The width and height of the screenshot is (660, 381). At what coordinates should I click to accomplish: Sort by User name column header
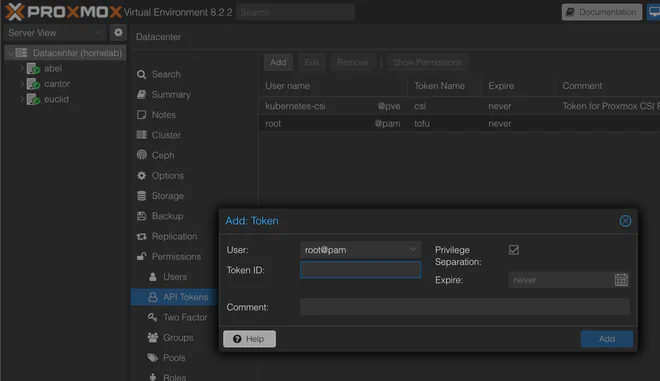[x=333, y=86]
